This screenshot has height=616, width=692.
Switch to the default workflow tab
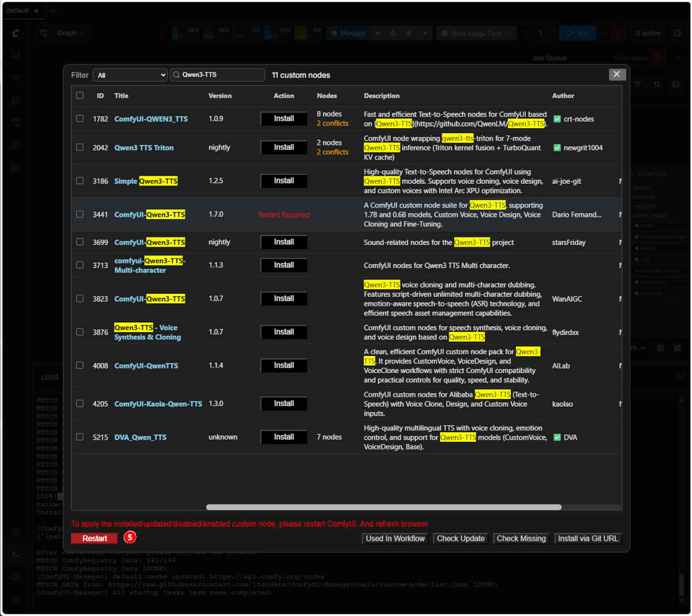click(23, 10)
